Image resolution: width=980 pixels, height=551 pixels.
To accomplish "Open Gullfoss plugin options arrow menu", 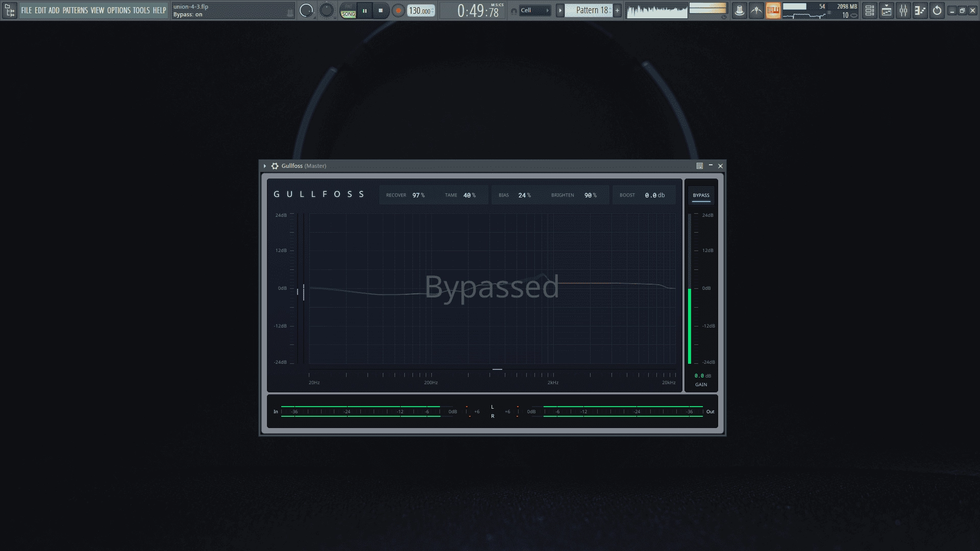I will pyautogui.click(x=265, y=166).
